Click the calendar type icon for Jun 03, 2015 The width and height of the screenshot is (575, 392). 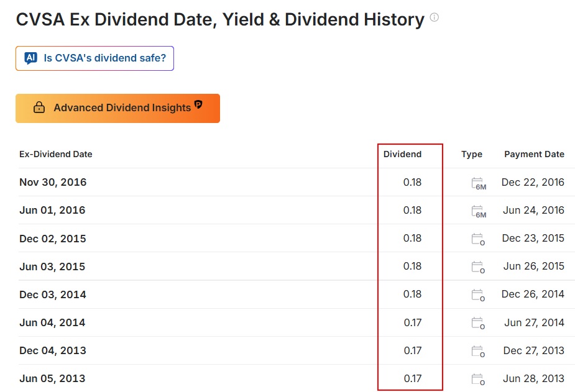(x=478, y=267)
